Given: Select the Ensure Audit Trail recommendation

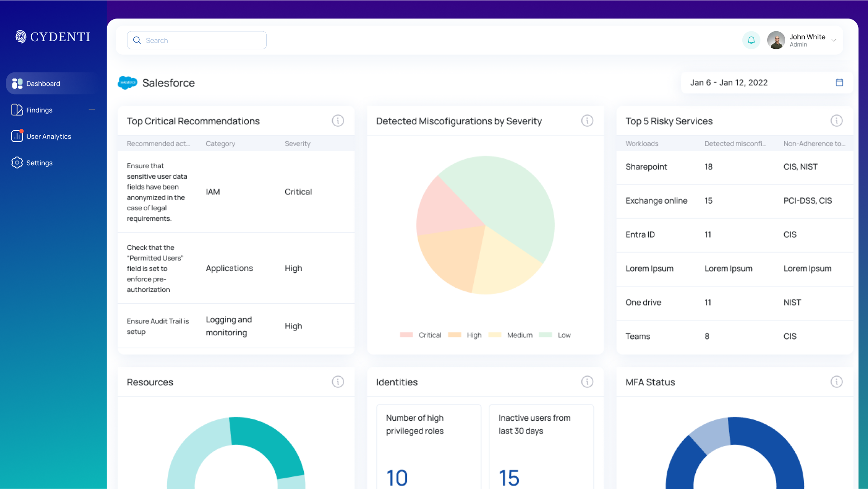Looking at the screenshot, I should (x=236, y=326).
